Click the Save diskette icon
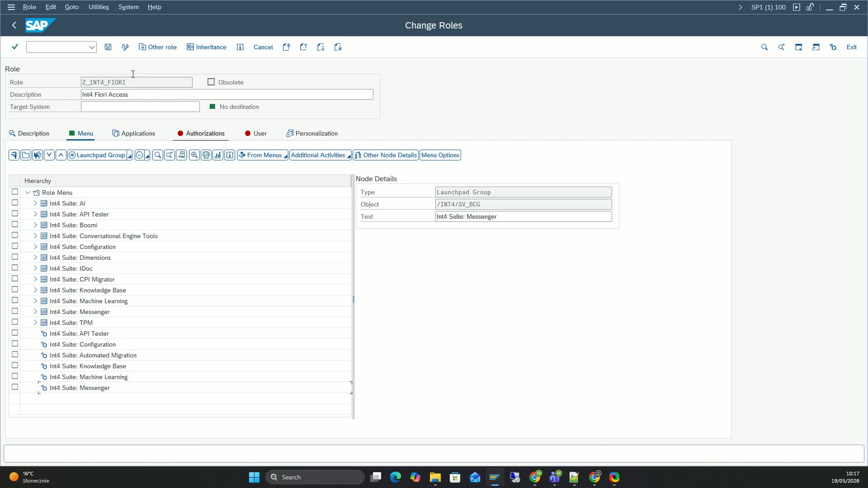Image resolution: width=868 pixels, height=488 pixels. click(108, 47)
